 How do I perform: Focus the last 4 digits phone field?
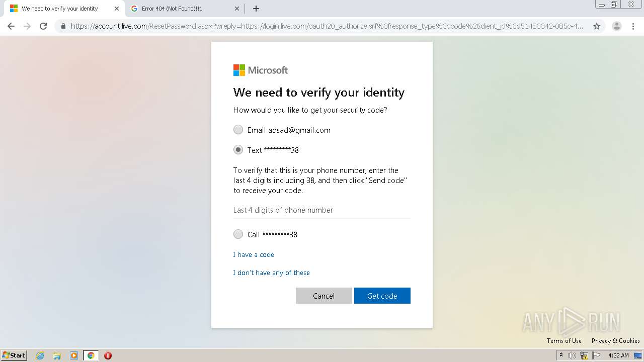coord(322,210)
